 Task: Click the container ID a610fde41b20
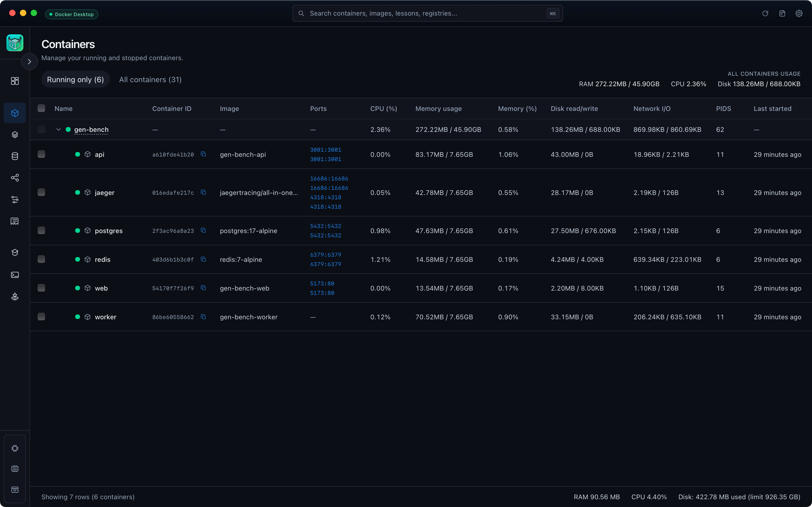pyautogui.click(x=173, y=155)
